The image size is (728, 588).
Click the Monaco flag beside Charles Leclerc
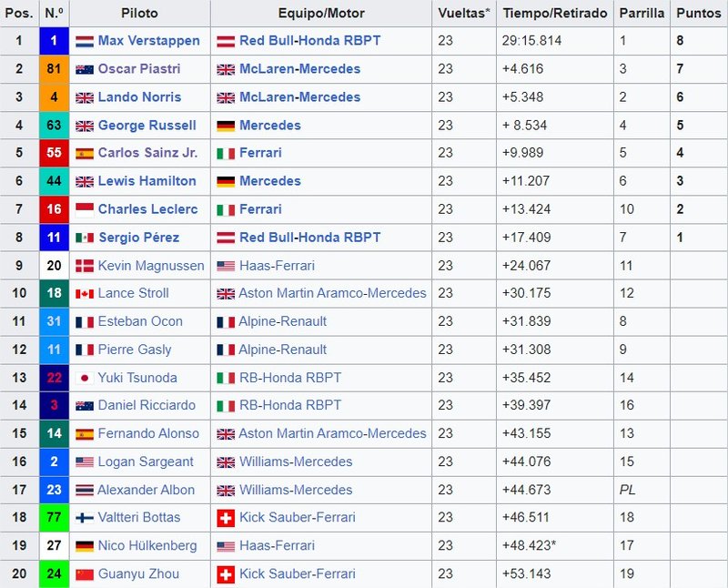click(85, 210)
